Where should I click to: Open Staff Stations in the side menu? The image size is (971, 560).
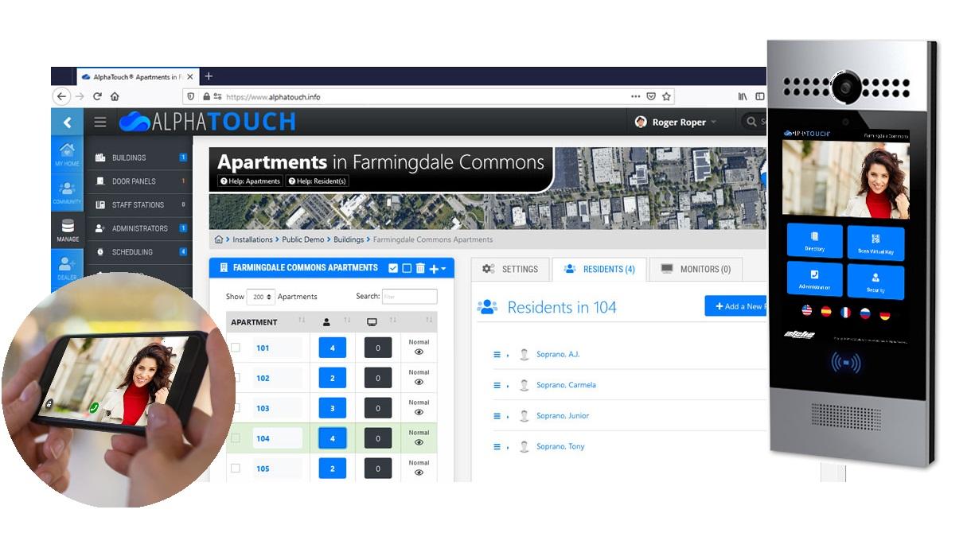139,204
